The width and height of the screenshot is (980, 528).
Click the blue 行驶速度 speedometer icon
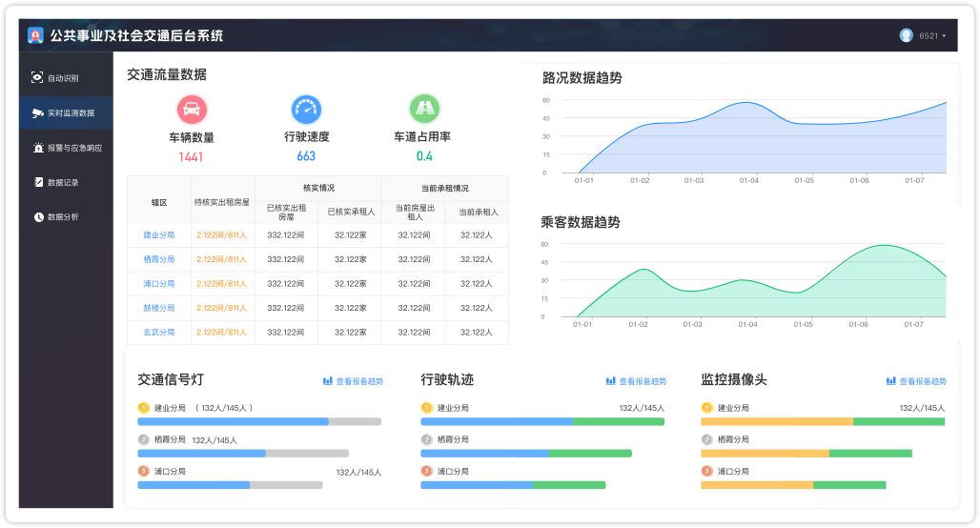(306, 109)
